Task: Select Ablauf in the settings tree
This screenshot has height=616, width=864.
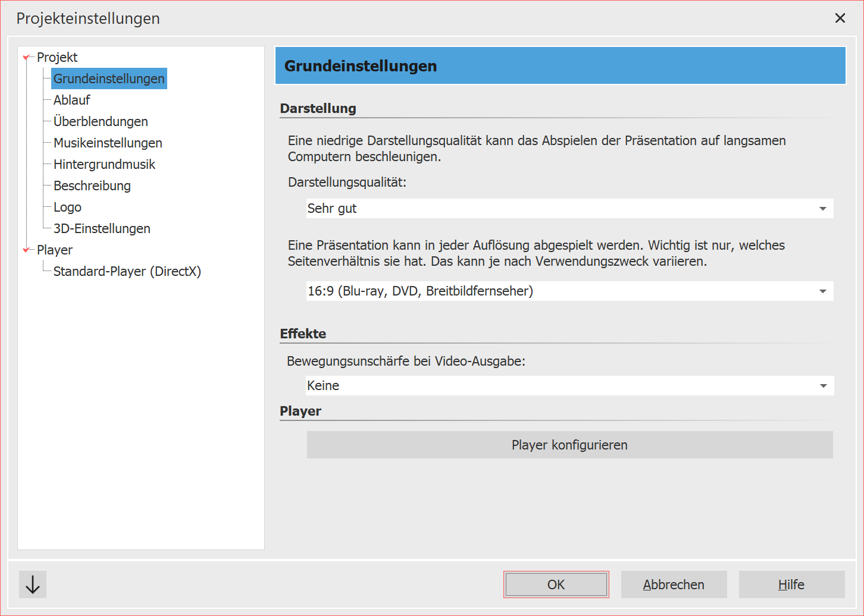Action: pos(71,100)
